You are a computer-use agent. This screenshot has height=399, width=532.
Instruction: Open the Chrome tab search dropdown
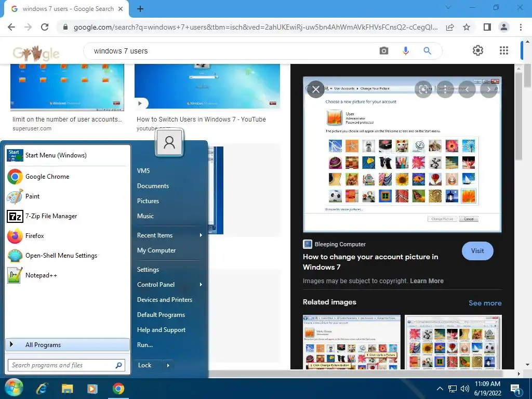[x=448, y=7]
